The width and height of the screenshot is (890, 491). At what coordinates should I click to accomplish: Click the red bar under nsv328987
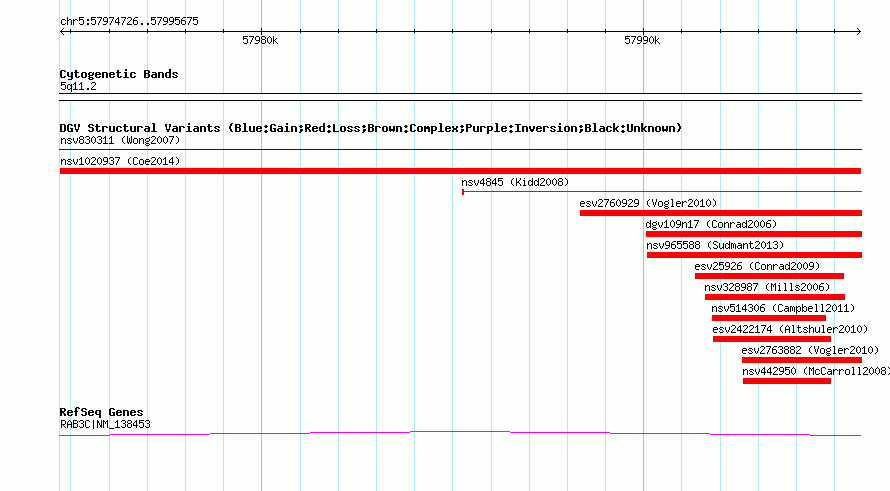(775, 297)
